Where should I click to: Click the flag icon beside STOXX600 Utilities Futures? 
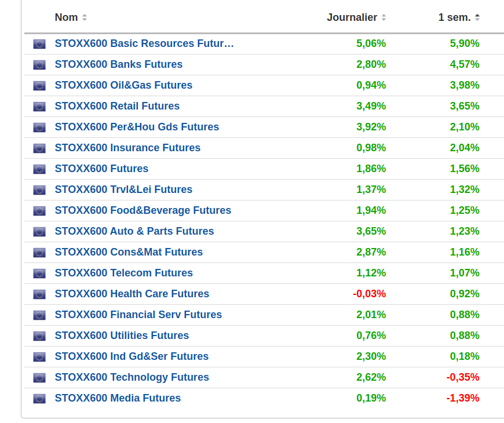click(39, 336)
